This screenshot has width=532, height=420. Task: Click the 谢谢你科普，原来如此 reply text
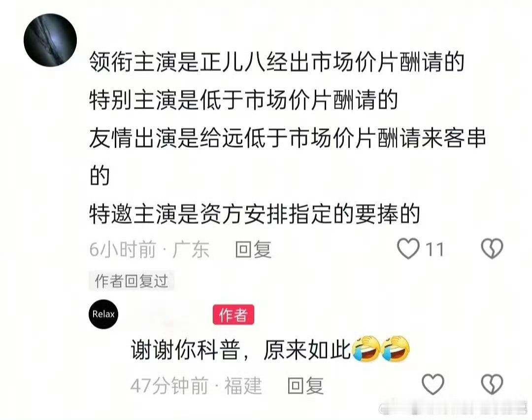[x=240, y=350]
